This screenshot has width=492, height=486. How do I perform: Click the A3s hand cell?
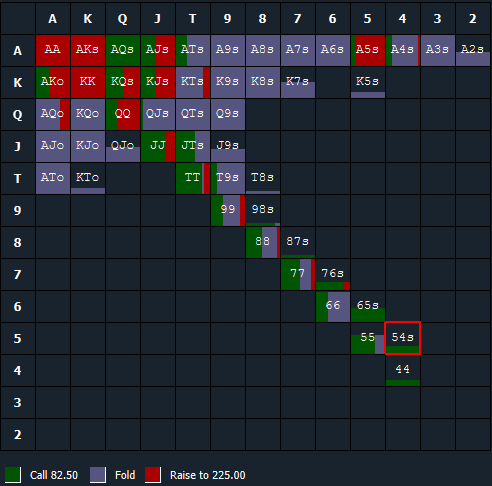click(x=438, y=50)
